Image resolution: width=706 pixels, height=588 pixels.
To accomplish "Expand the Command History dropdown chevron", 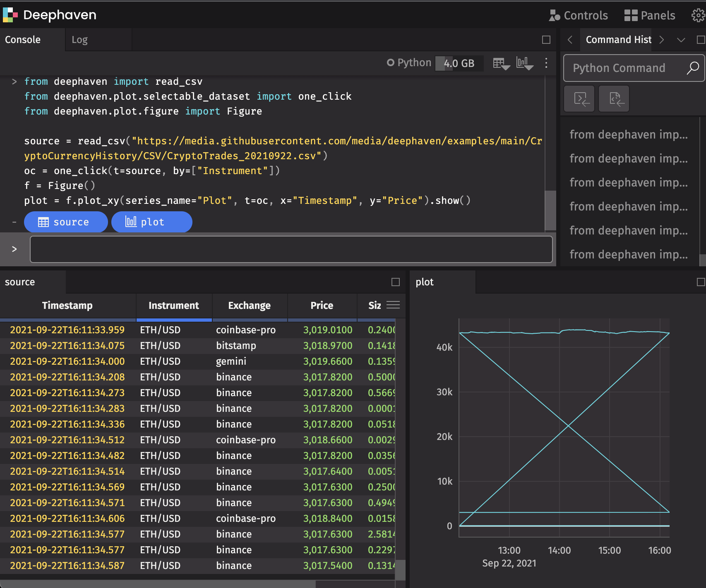I will coord(681,40).
